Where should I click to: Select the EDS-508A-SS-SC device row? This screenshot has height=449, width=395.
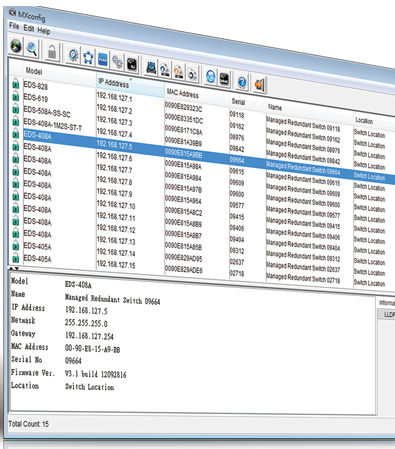tap(47, 112)
